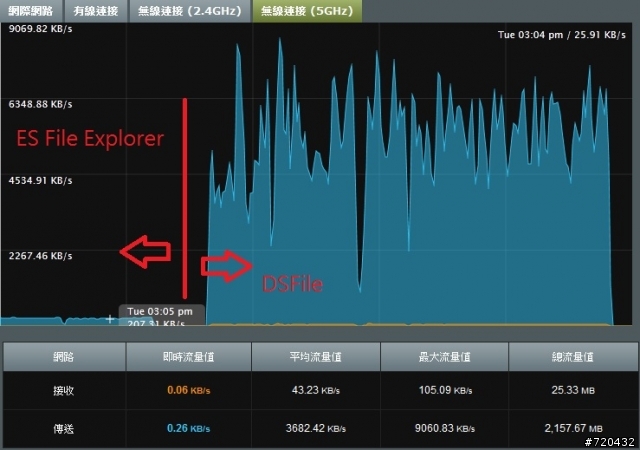Click the 105.09 KB/s maximum value
Screen dimensions: 640x450
tap(445, 390)
